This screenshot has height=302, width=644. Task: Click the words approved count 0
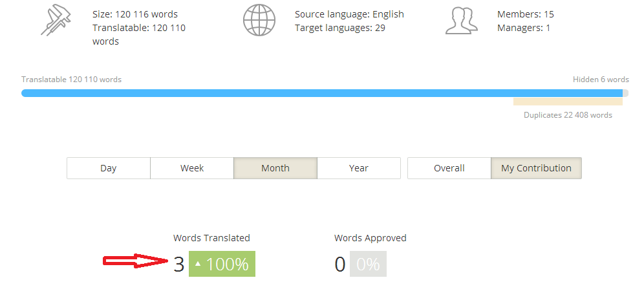click(340, 264)
